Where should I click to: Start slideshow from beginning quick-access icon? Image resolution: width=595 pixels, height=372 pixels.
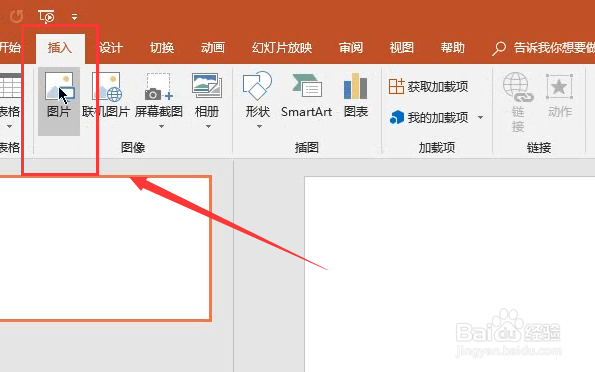[x=46, y=17]
